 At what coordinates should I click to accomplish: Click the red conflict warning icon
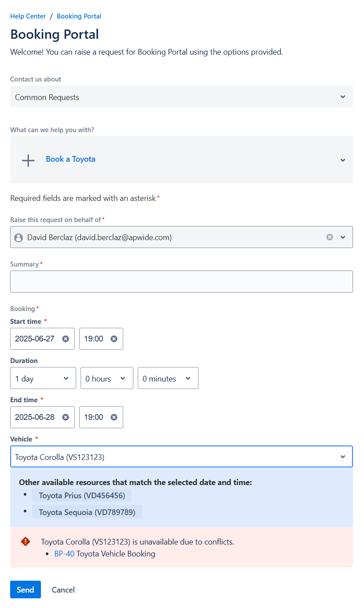click(x=26, y=541)
